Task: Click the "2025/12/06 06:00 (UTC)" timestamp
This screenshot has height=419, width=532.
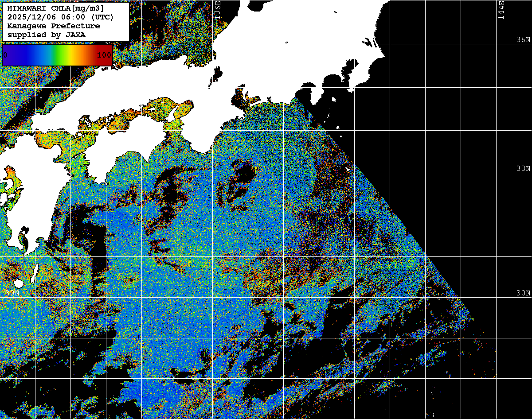Action: (60, 17)
